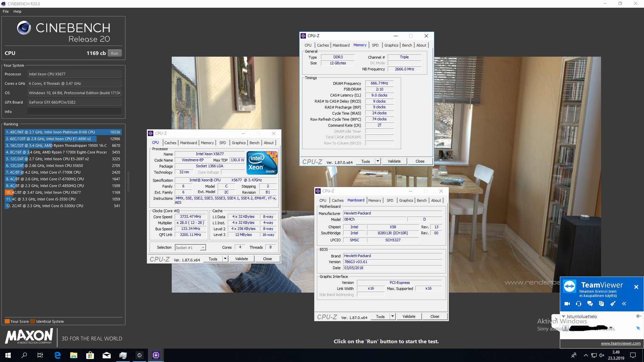Viewport: 644px width, 362px height.
Task: Show hidden system tray icons
Action: pyautogui.click(x=586, y=355)
